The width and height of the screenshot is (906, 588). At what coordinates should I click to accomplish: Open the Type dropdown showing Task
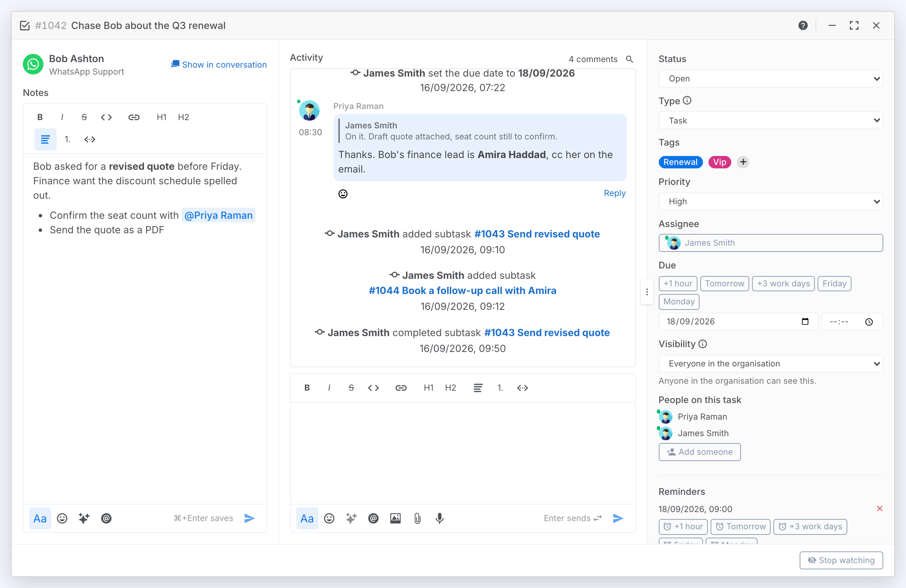[x=771, y=120]
